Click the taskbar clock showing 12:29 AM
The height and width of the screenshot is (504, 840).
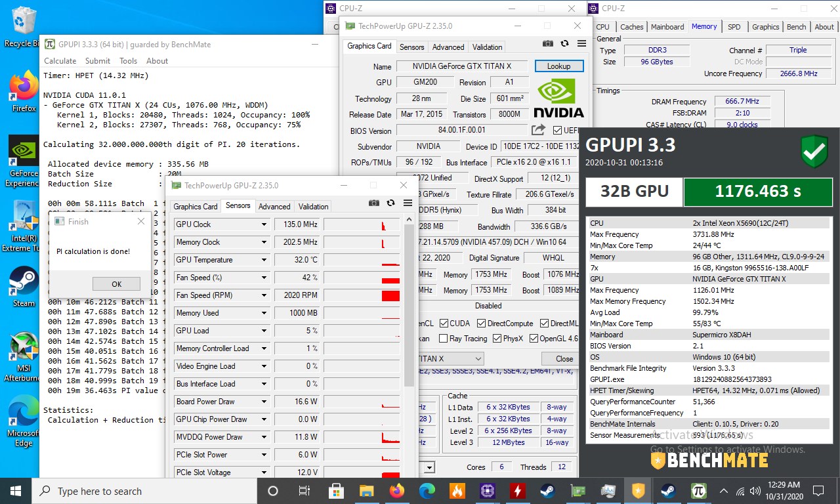[x=785, y=491]
